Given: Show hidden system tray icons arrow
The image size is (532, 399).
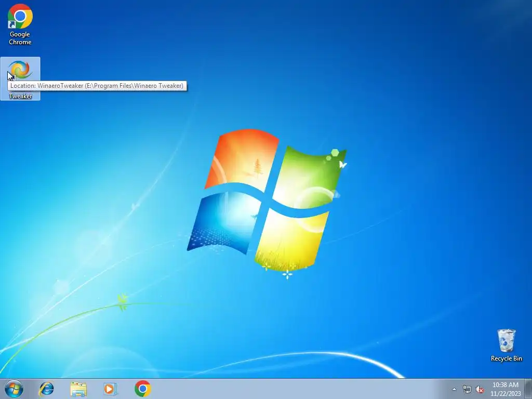Looking at the screenshot, I should (454, 389).
